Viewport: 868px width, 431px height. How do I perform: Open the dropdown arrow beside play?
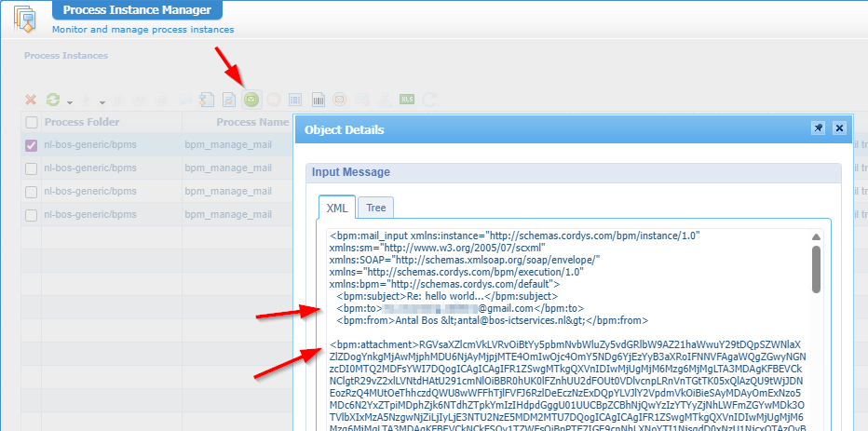(x=102, y=102)
